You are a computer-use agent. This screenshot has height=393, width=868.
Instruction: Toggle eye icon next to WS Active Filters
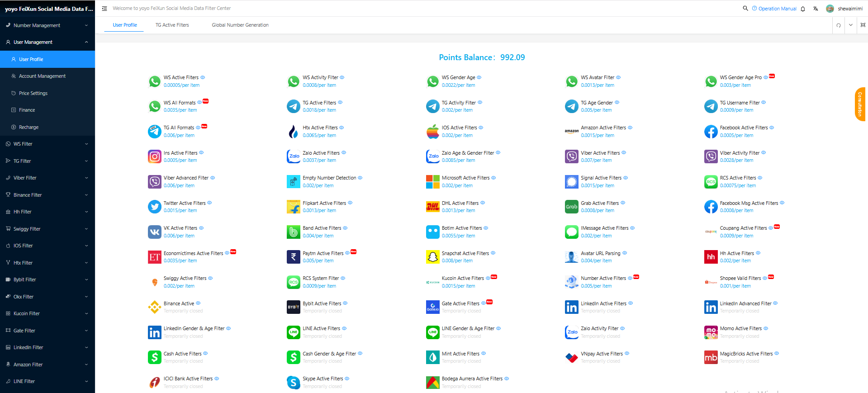coord(203,77)
